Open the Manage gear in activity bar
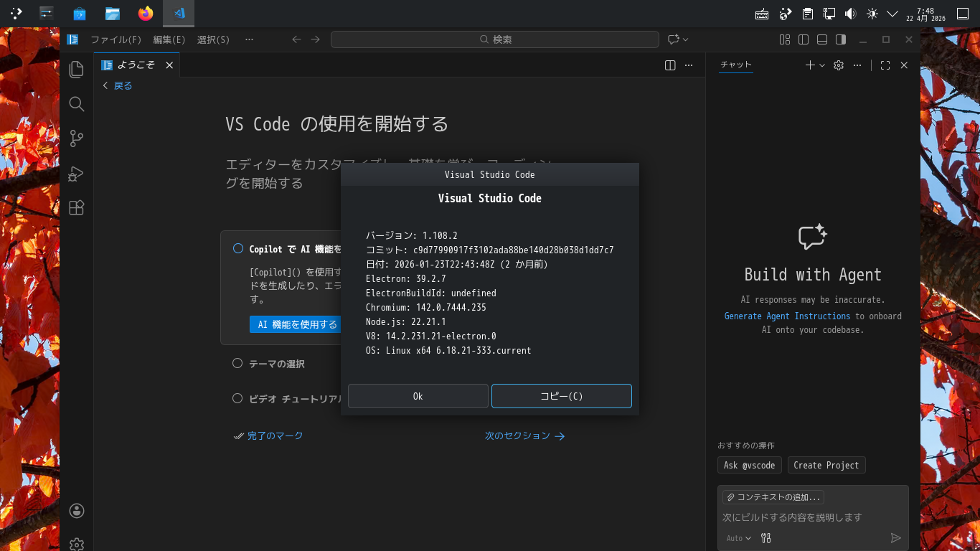Viewport: 980px width, 551px height. tap(77, 545)
